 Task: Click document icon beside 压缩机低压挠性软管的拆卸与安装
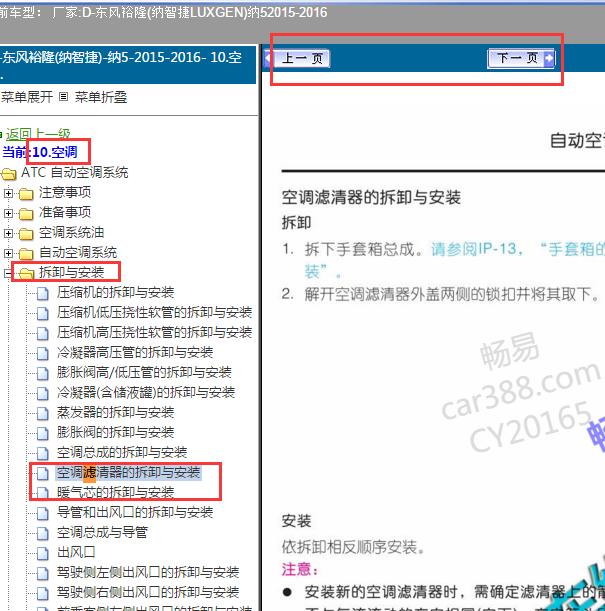coord(42,313)
